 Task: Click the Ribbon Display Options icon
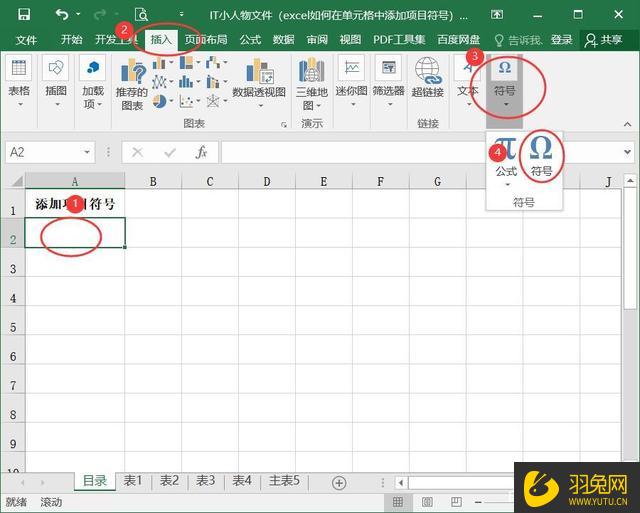click(497, 15)
